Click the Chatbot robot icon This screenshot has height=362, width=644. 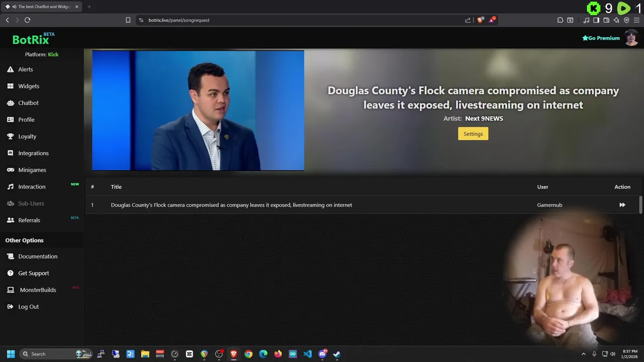[x=10, y=103]
